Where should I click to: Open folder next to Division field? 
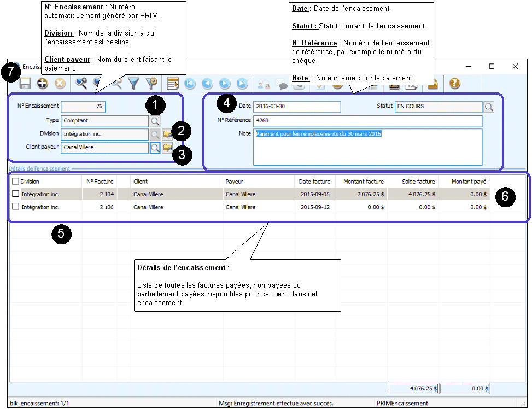pyautogui.click(x=167, y=134)
